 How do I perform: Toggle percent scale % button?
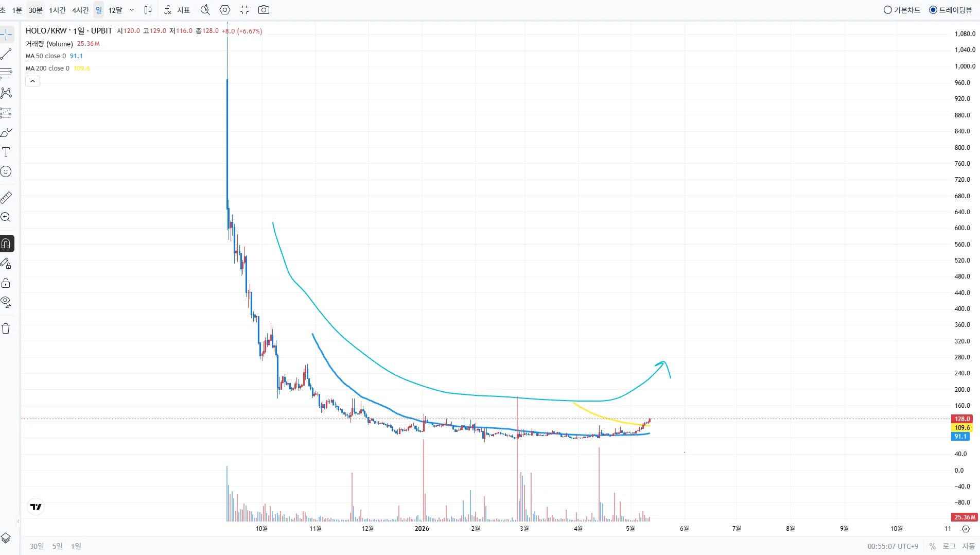[x=932, y=546]
